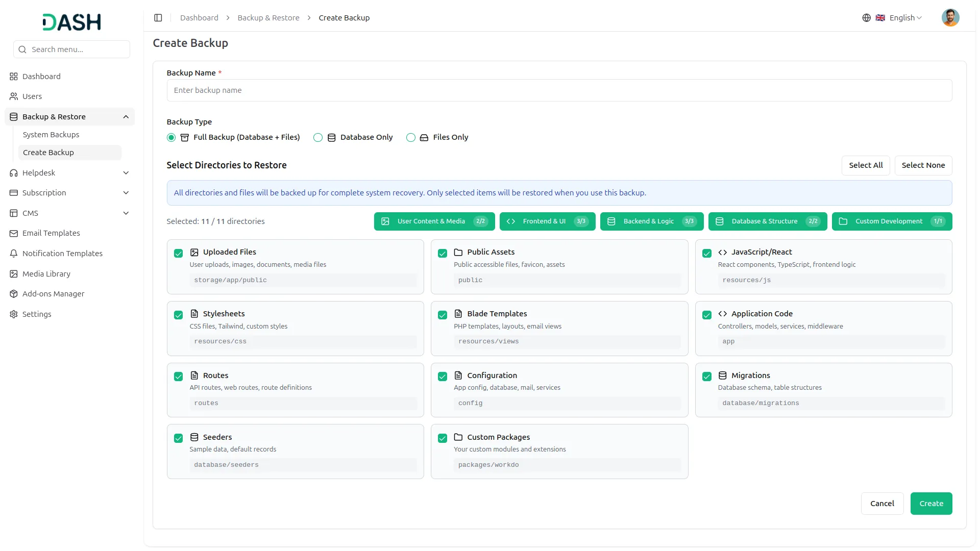
Task: Disable the Custom Packages selection
Action: (x=442, y=438)
